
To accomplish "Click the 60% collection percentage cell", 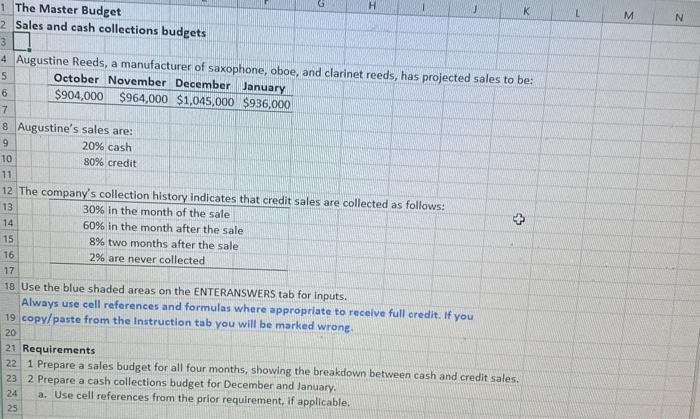I will click(93, 226).
